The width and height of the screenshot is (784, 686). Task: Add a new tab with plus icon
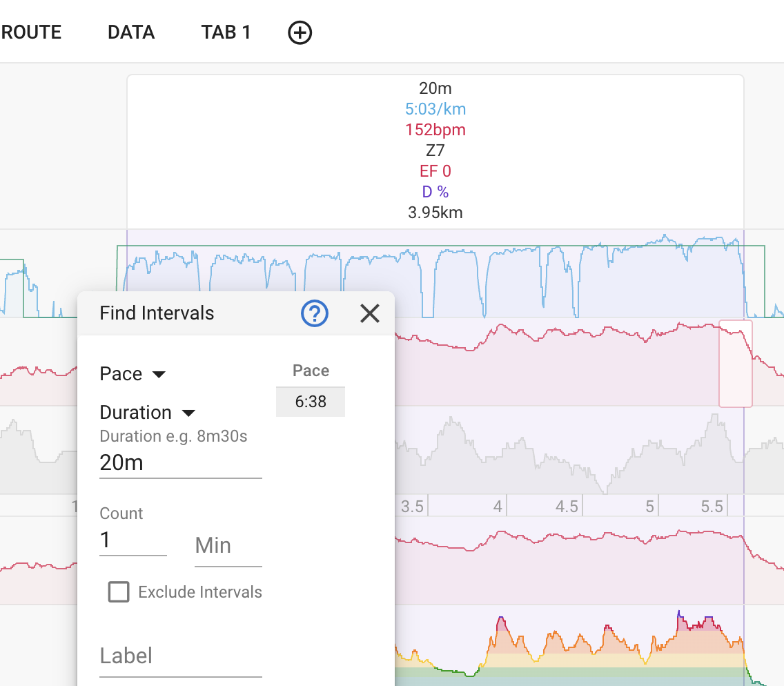[300, 32]
